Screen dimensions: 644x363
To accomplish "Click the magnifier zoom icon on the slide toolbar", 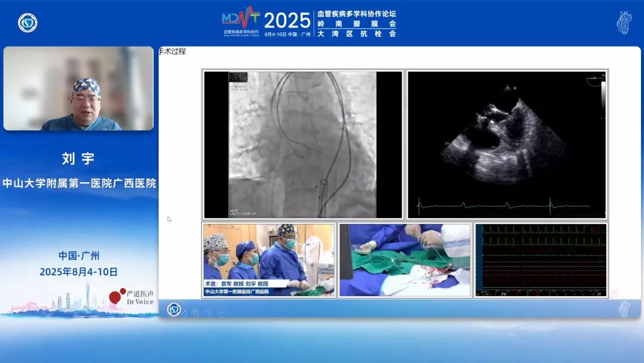I will [209, 312].
